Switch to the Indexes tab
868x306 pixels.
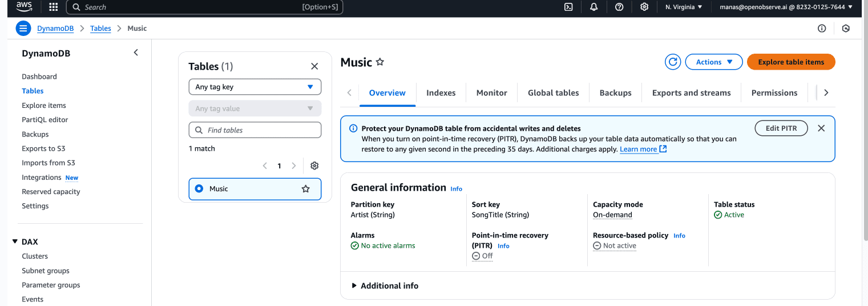click(x=441, y=93)
